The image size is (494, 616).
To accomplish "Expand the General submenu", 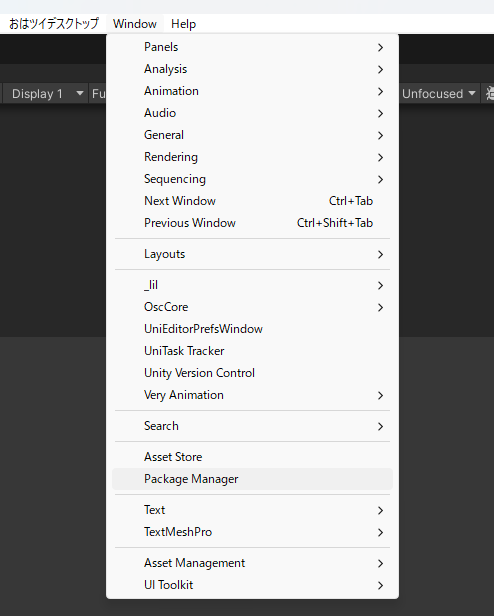I will point(252,135).
